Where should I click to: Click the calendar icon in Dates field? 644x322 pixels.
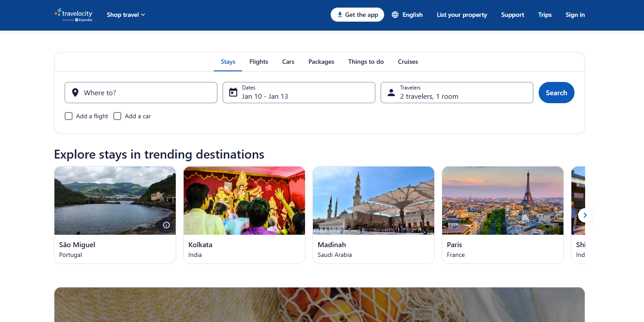(233, 93)
